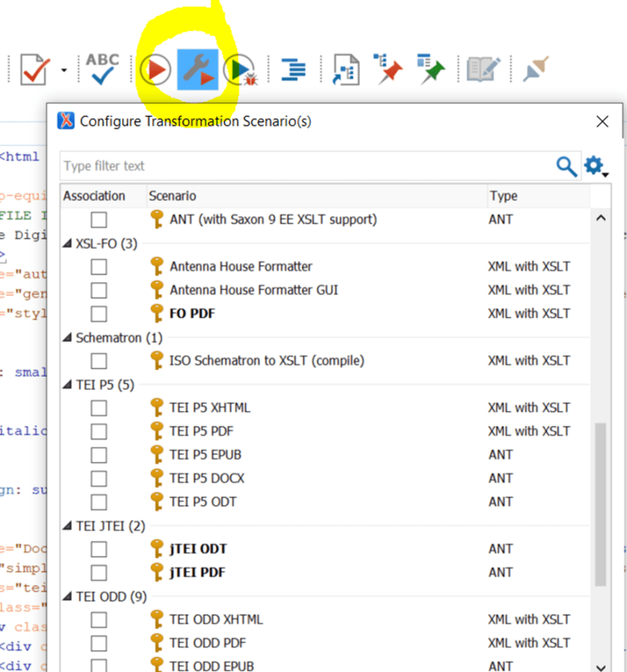Image resolution: width=627 pixels, height=672 pixels.
Task: Open Configure Transformation Scenarios wrench icon
Action: point(197,70)
